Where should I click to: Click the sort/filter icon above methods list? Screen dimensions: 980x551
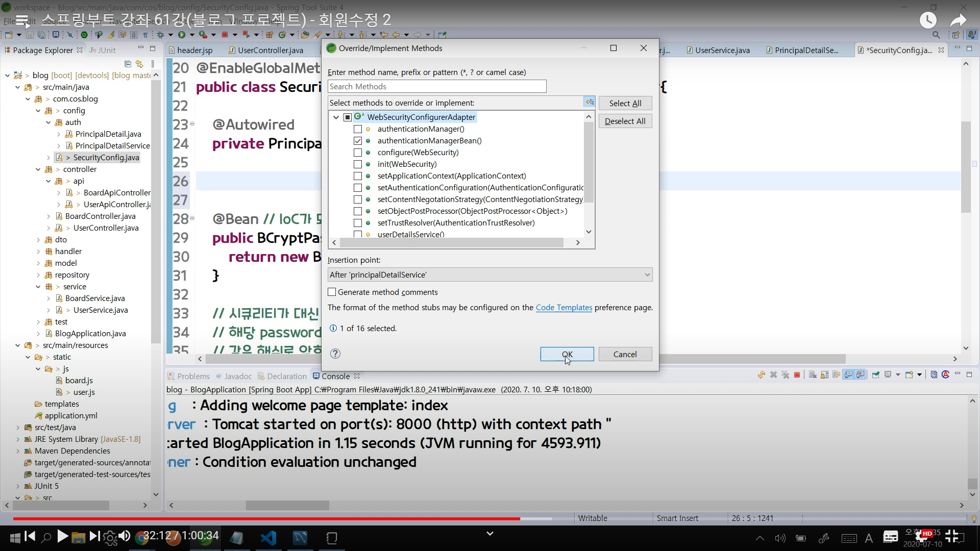[x=590, y=102]
